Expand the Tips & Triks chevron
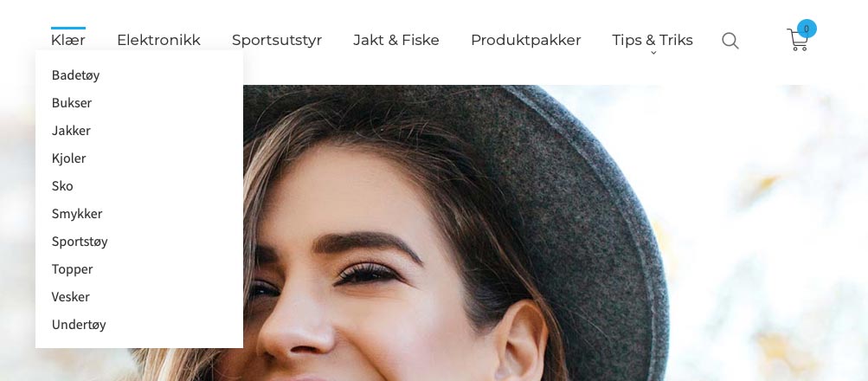Image resolution: width=868 pixels, height=381 pixels. [653, 53]
